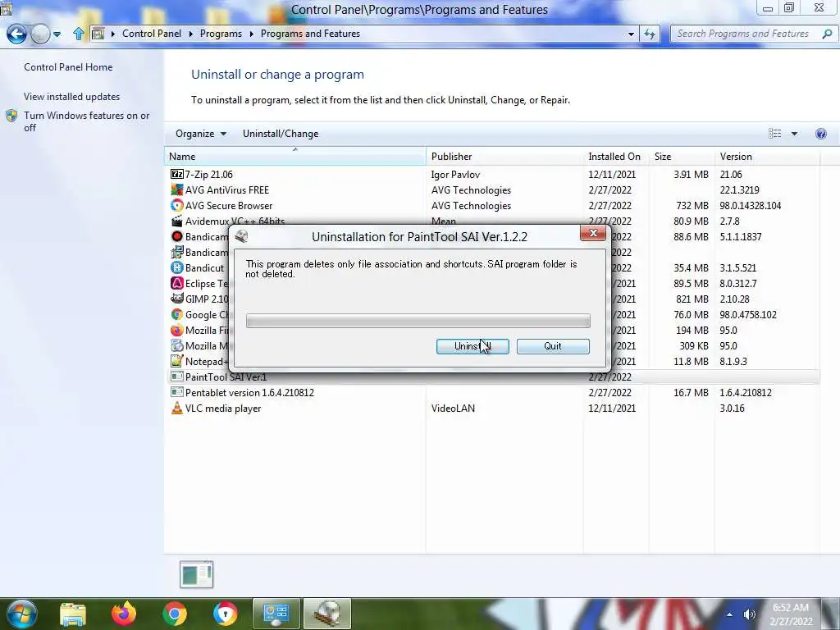Image resolution: width=840 pixels, height=630 pixels.
Task: Click the VideoLAN publisher cell
Action: coord(453,409)
